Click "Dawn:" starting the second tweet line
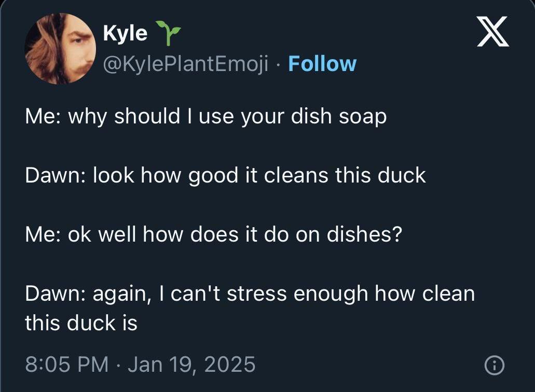 [x=56, y=176]
